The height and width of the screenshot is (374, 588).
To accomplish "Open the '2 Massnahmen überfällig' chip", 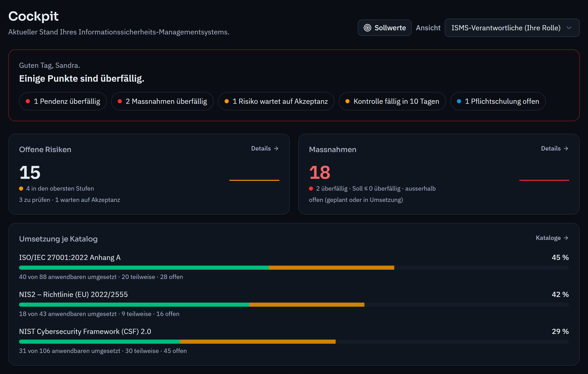I will (x=162, y=101).
